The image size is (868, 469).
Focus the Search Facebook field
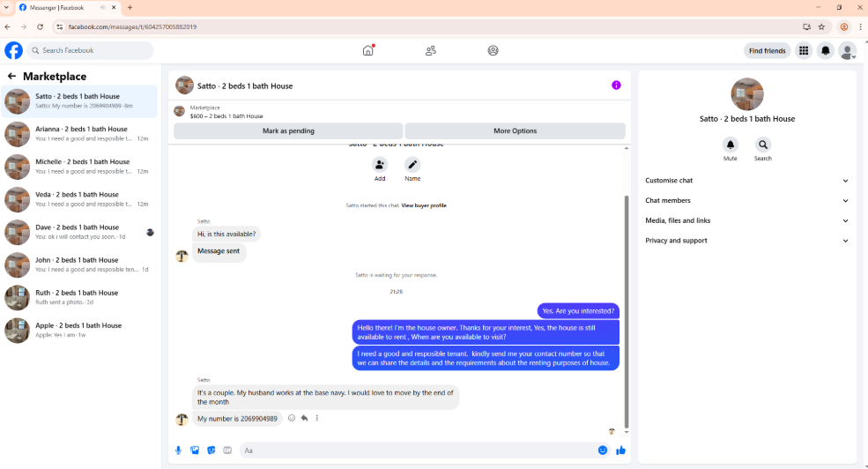click(90, 50)
